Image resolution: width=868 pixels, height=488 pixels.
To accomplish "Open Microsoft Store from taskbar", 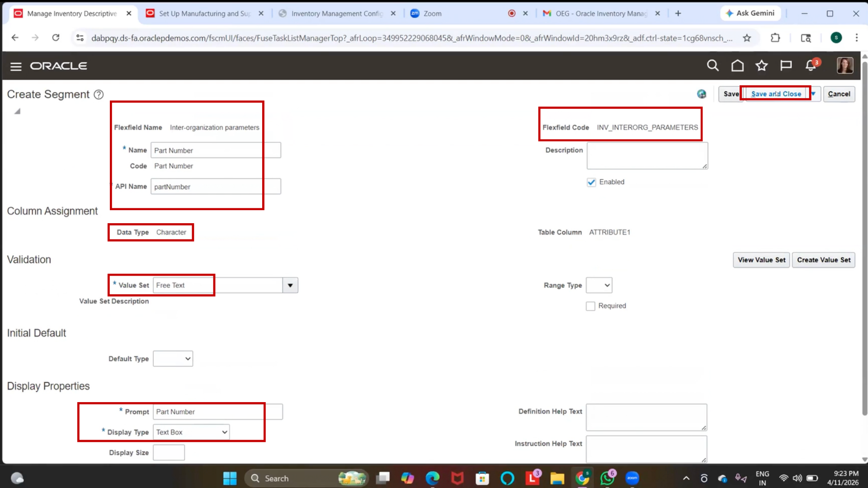I will click(x=482, y=478).
